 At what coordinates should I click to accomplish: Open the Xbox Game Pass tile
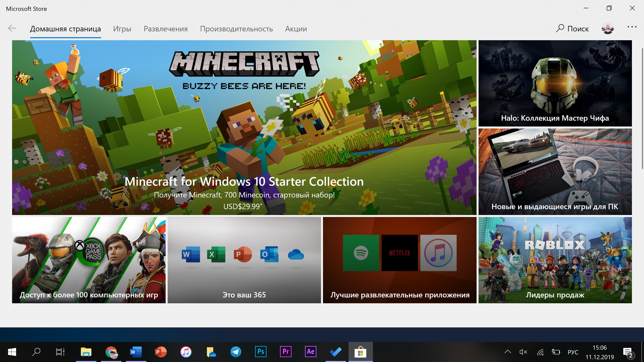[89, 260]
